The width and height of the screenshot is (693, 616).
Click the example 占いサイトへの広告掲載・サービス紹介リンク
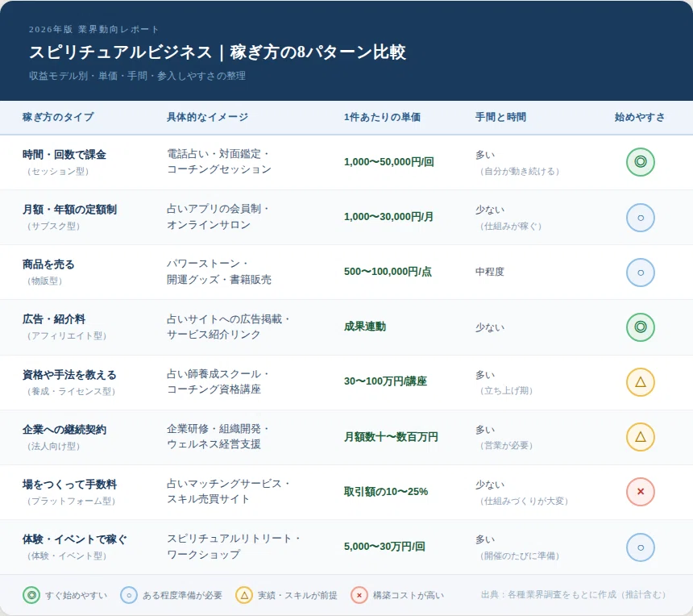[x=228, y=327]
